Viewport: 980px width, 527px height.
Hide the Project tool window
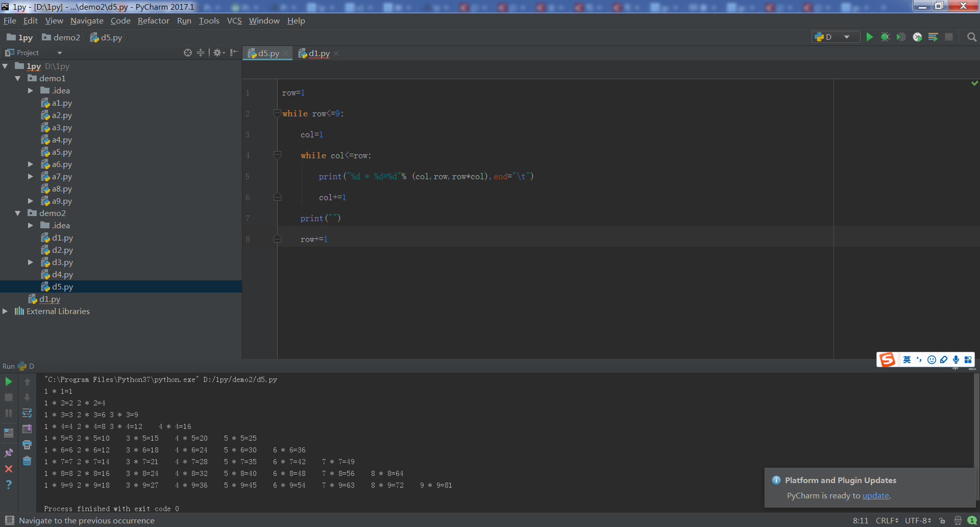pos(234,53)
